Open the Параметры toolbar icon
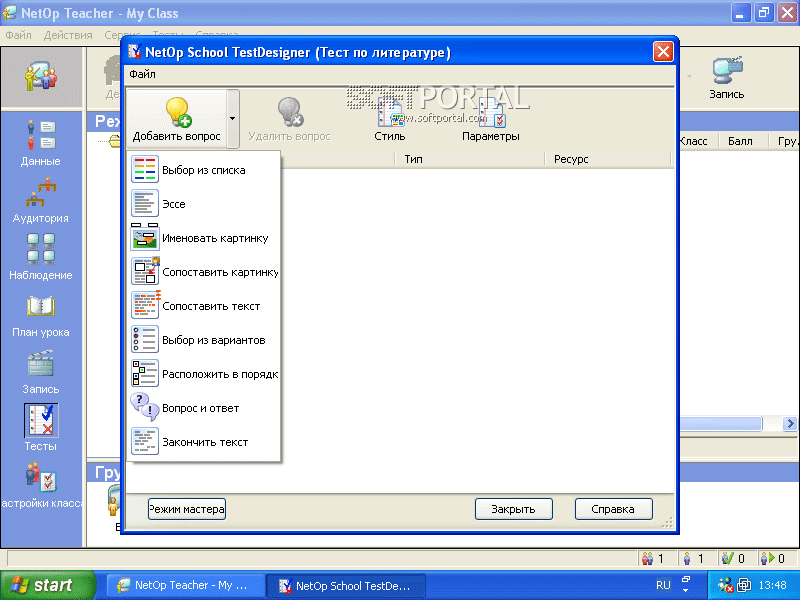The image size is (800, 600). (x=491, y=112)
